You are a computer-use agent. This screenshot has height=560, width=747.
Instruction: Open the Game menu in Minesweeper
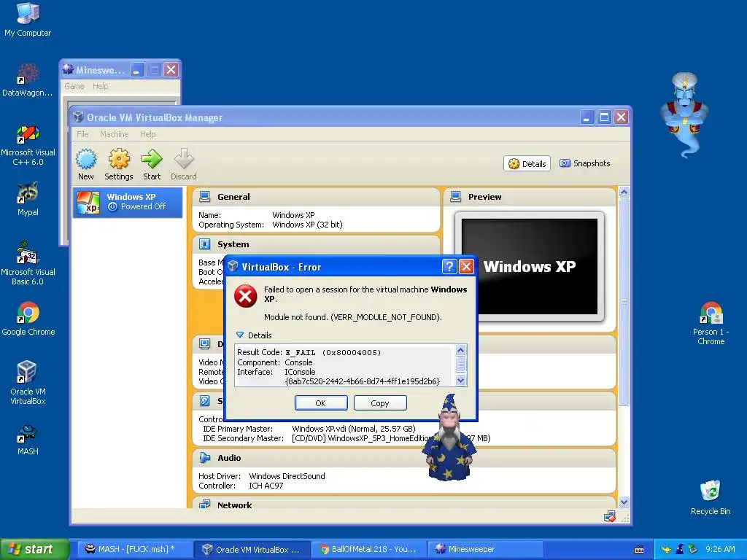(x=74, y=86)
